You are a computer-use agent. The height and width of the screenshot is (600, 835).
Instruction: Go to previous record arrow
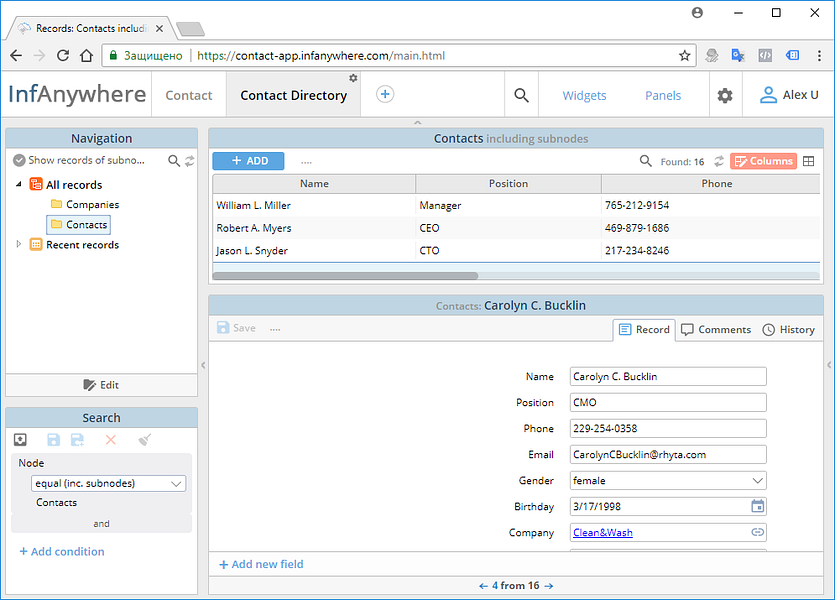pos(483,586)
